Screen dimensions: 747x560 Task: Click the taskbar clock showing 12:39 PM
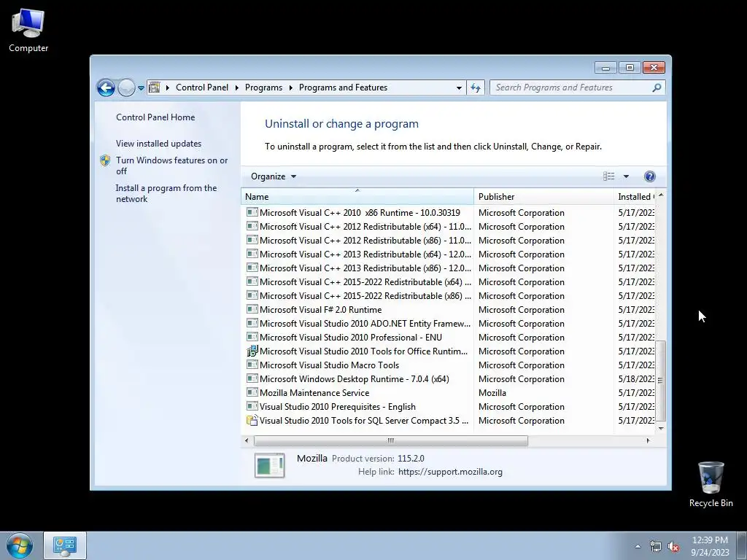(x=710, y=546)
